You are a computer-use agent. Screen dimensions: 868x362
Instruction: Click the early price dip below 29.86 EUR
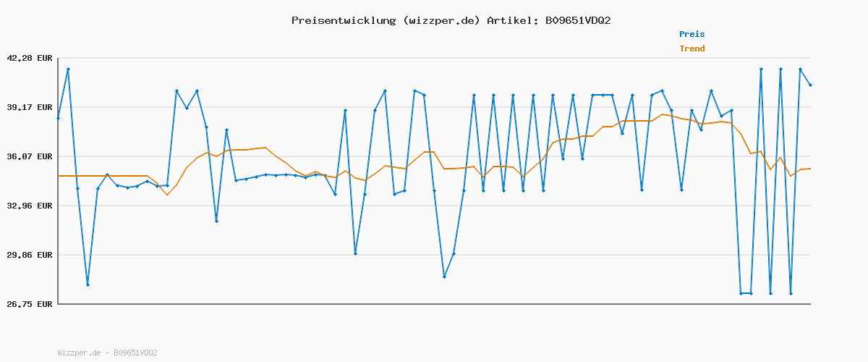[x=88, y=285]
